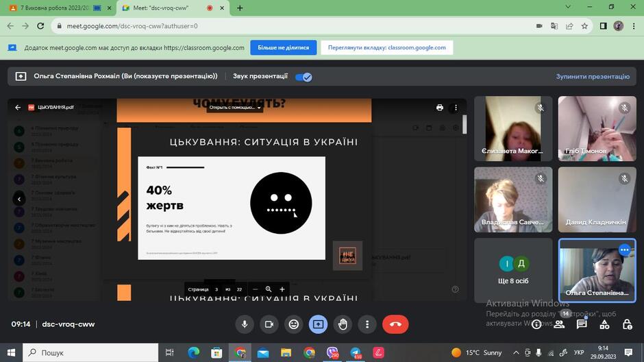
Task: Open meeting details info icon
Action: [536, 324]
